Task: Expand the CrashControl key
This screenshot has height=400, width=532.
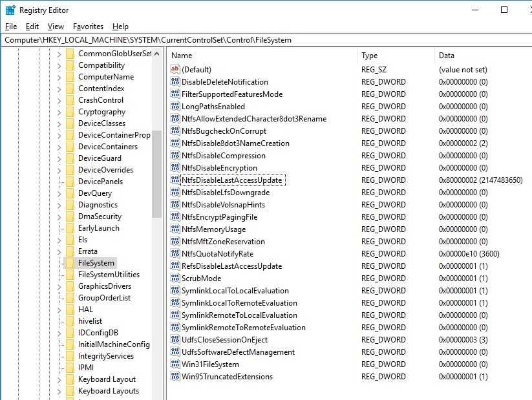Action: point(59,100)
